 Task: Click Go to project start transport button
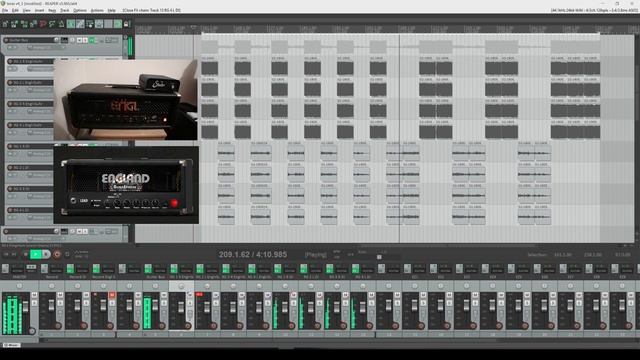pos(6,254)
